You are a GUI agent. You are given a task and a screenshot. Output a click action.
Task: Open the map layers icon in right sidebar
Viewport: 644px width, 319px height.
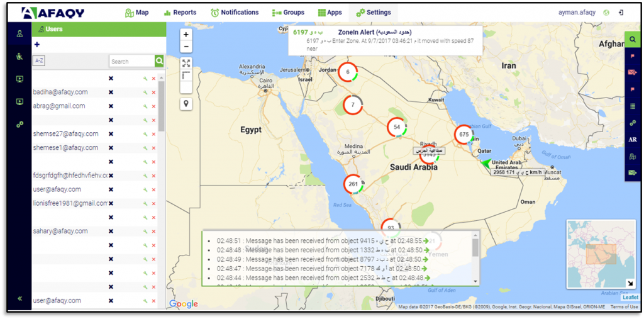tap(633, 156)
